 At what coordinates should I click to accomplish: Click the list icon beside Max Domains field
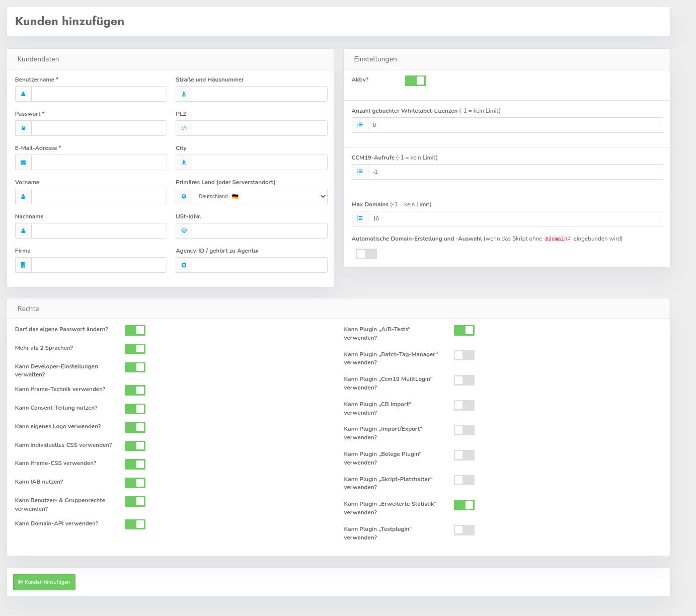360,218
